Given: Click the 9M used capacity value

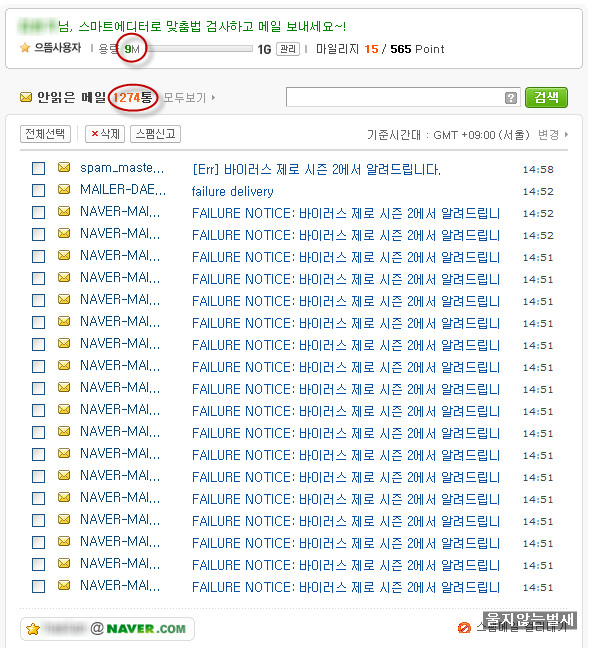Looking at the screenshot, I should [x=132, y=49].
